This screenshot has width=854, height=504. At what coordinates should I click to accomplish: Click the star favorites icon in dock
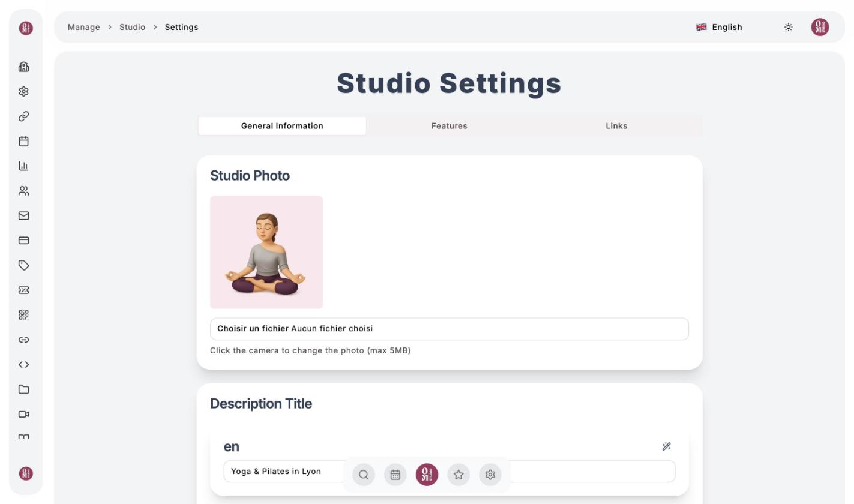pyautogui.click(x=459, y=475)
